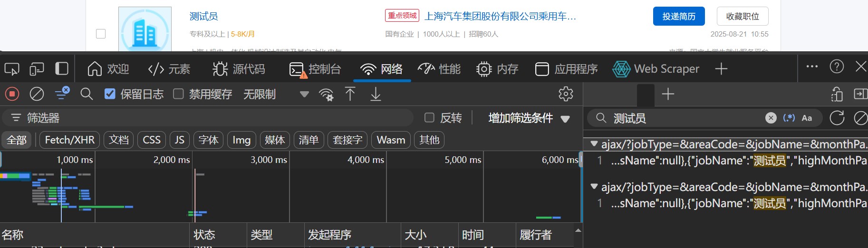
Task: Refresh the search results
Action: pos(837,118)
